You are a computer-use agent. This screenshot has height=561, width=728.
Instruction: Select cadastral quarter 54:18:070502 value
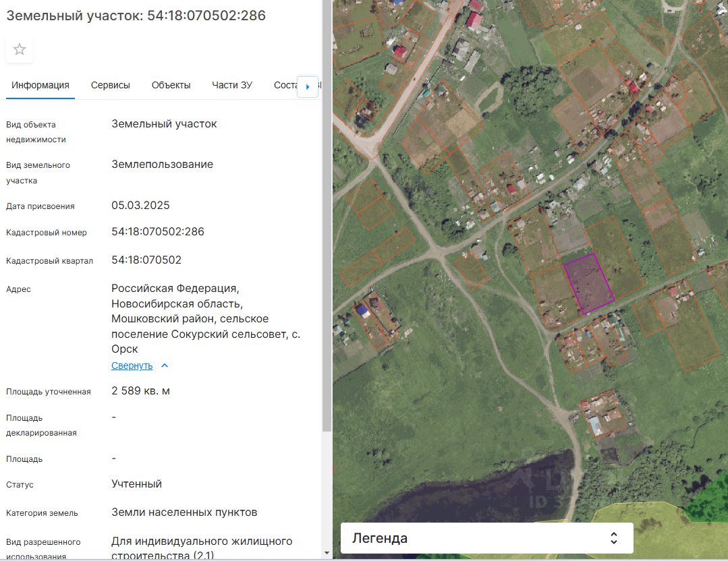pos(146,260)
